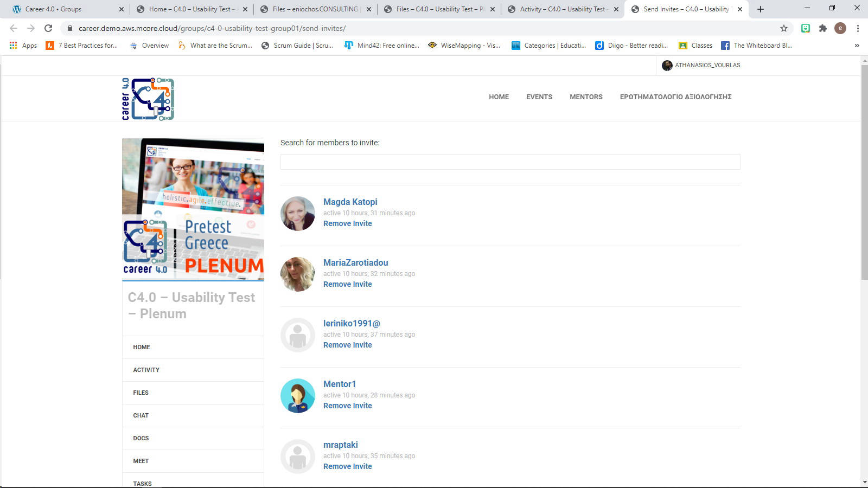Click the Chrome profile avatar icon
This screenshot has width=868, height=488.
click(840, 28)
